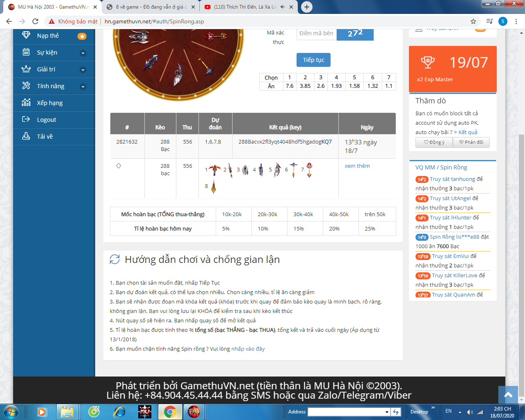This screenshot has height=420, width=525.
Task: Reload the page in Chrome
Action: 35,21
